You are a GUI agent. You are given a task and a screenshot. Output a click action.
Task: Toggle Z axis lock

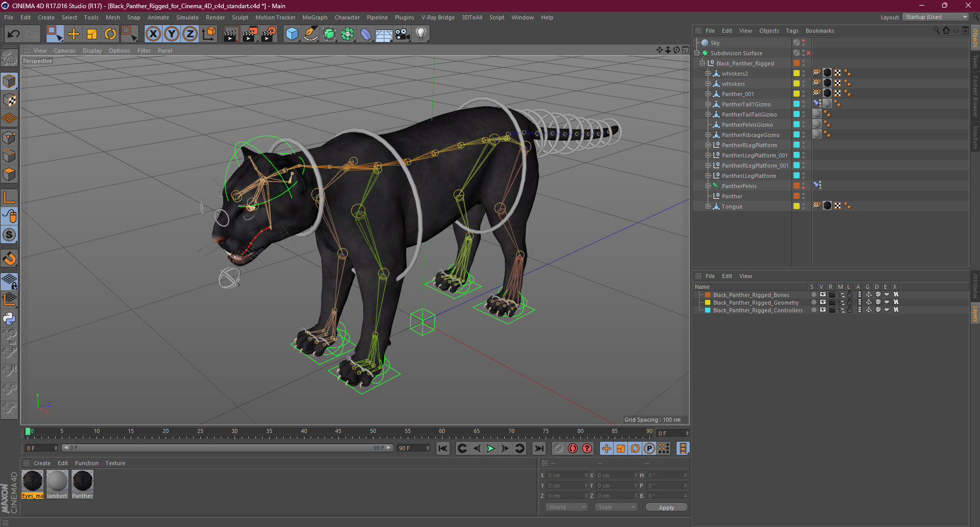[x=190, y=34]
